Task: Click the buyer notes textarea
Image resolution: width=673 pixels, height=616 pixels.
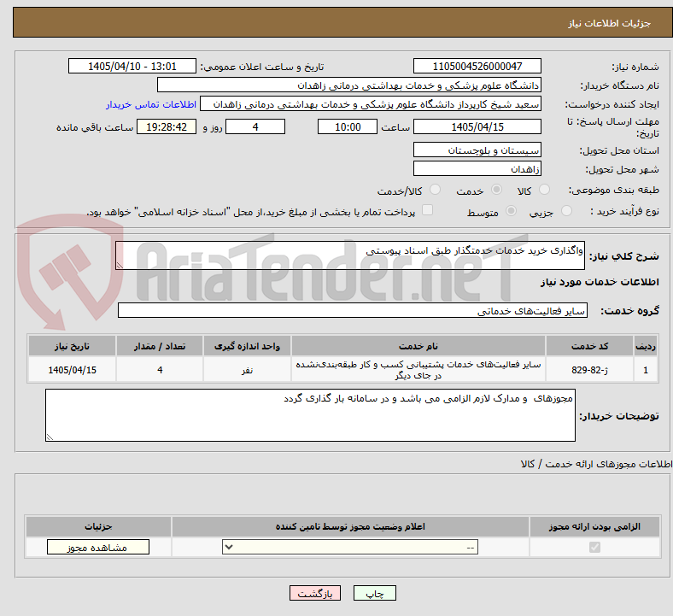Action: point(310,415)
